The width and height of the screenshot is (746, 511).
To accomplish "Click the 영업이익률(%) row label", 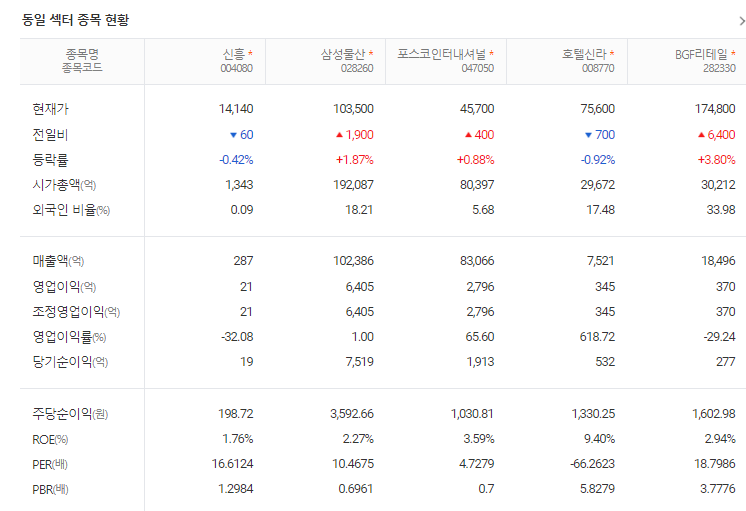I will tap(69, 337).
